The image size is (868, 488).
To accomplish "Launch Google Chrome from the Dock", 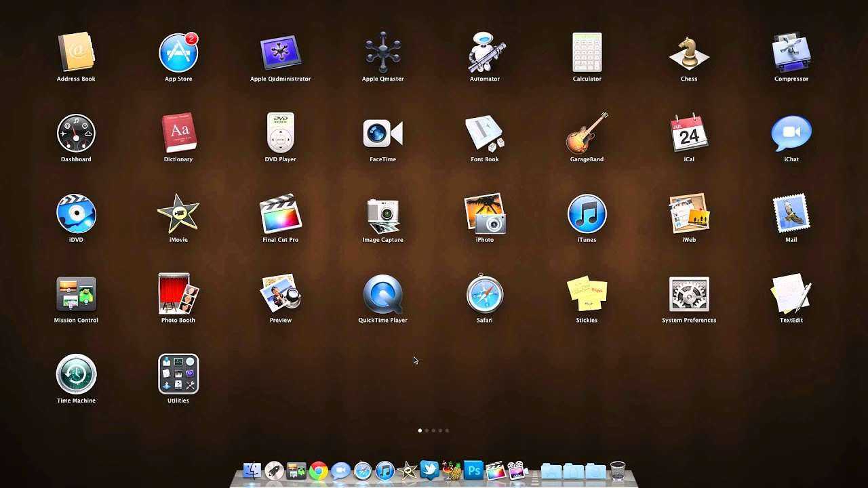I will point(319,470).
